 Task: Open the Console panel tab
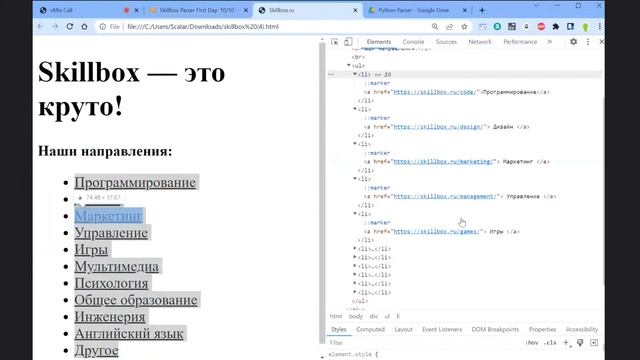[x=413, y=42]
